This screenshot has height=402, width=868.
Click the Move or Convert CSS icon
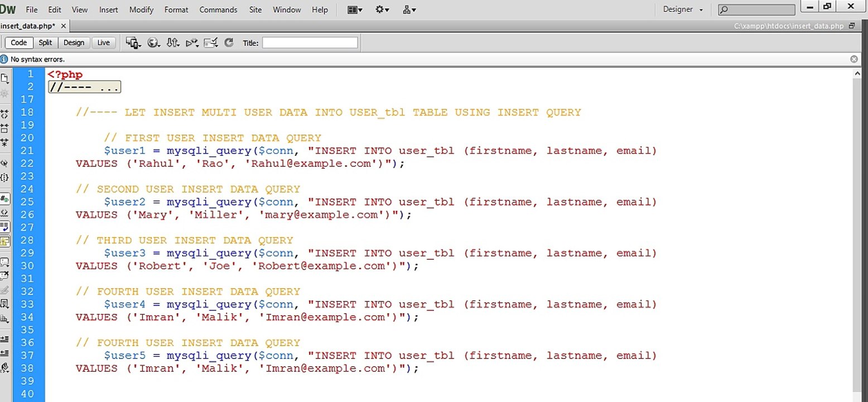coord(4,318)
